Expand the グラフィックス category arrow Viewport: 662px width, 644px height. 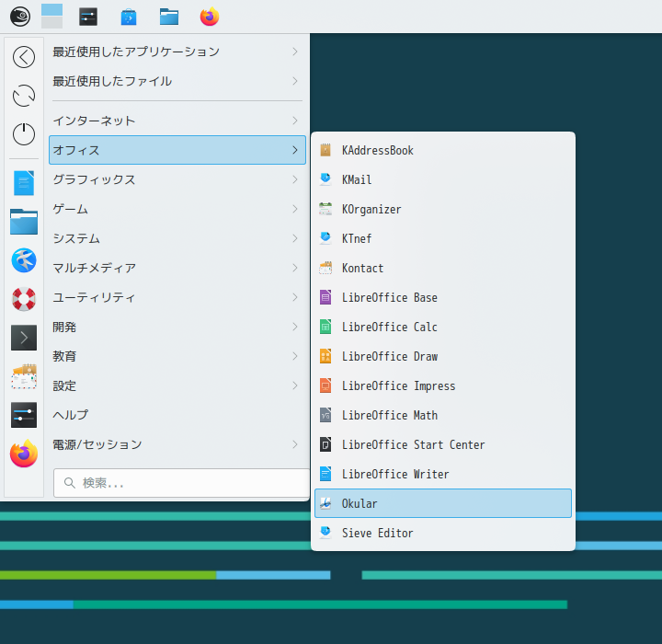coord(295,179)
